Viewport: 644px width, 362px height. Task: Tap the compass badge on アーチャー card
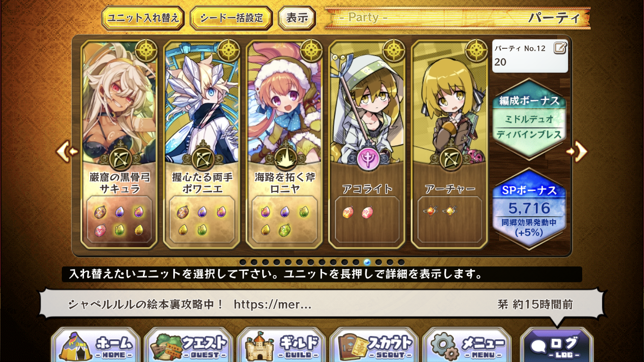(x=477, y=50)
